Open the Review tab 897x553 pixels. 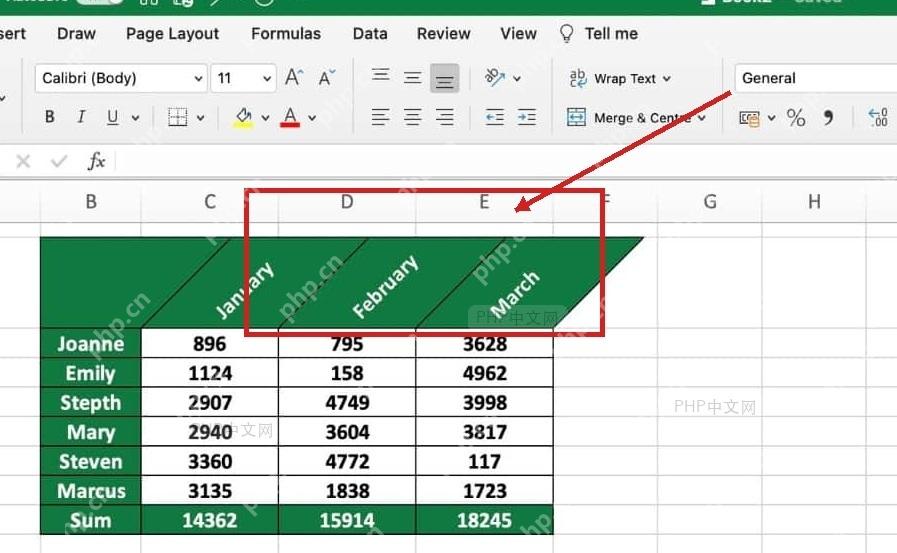click(443, 34)
